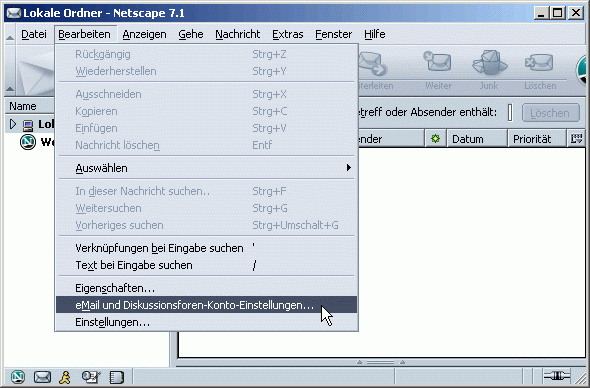Sort by Datum column header

(477, 139)
